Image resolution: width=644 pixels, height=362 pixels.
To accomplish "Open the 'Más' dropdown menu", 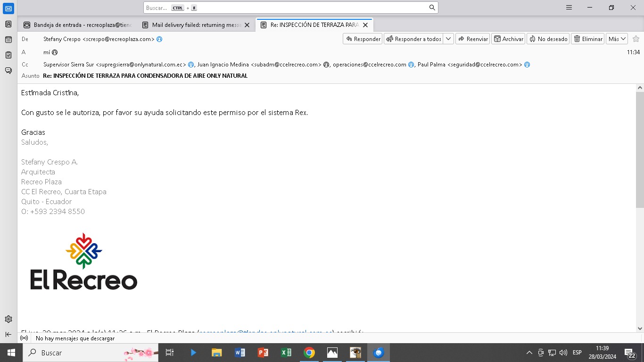I will click(617, 39).
